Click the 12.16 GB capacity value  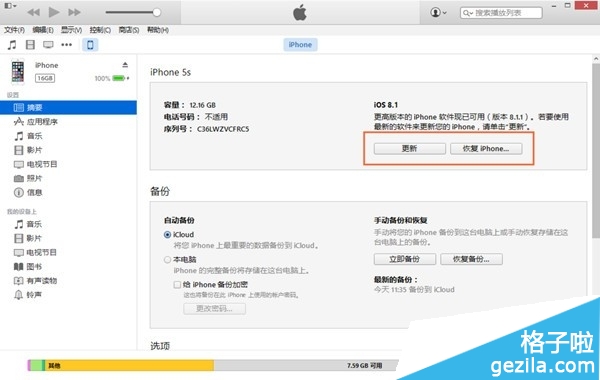pos(203,105)
